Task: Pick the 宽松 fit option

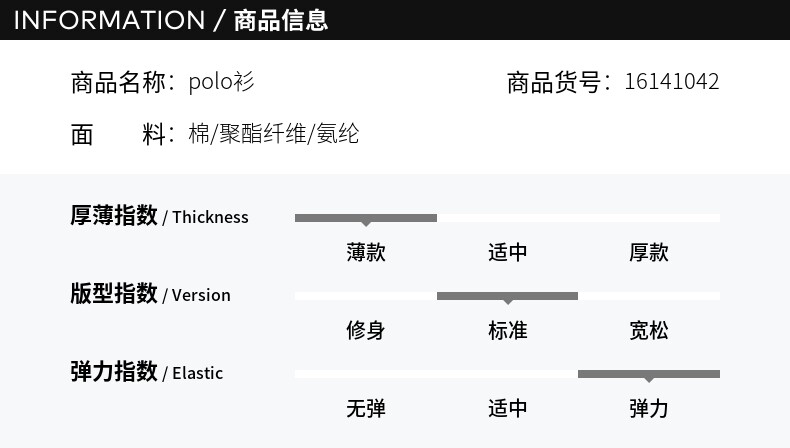Action: tap(648, 330)
